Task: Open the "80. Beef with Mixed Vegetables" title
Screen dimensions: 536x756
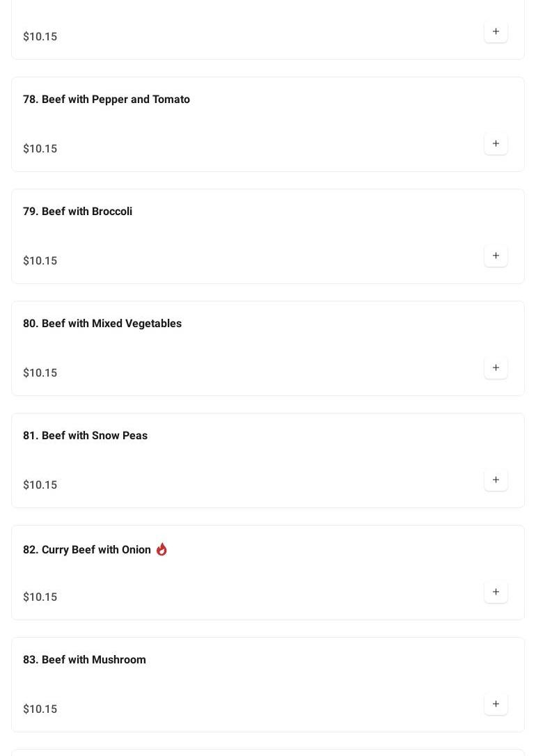Action: point(102,324)
